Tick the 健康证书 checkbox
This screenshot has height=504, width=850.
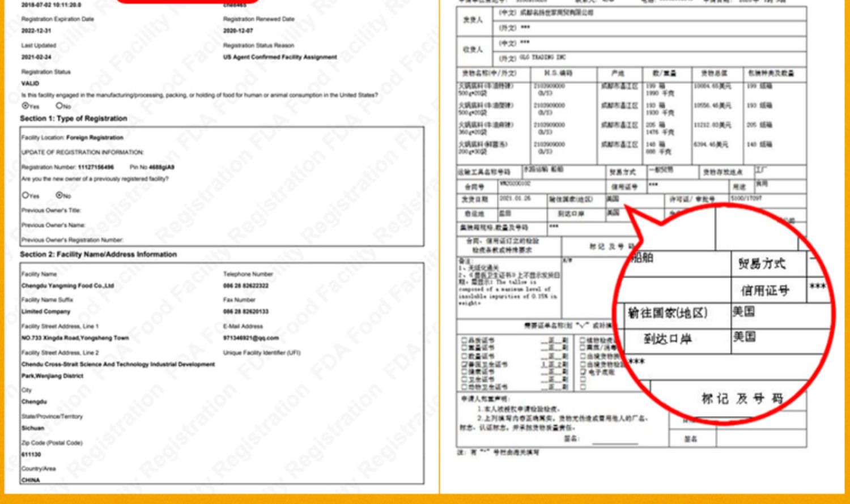coord(464,372)
